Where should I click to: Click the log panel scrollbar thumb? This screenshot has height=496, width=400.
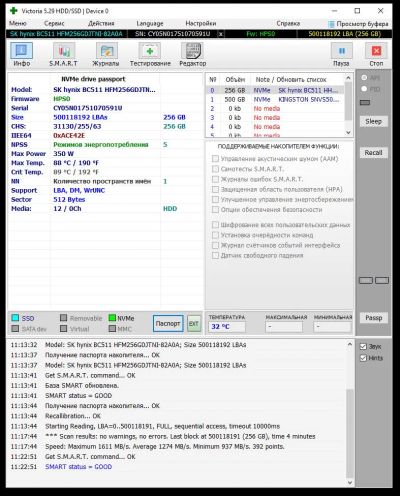click(350, 433)
